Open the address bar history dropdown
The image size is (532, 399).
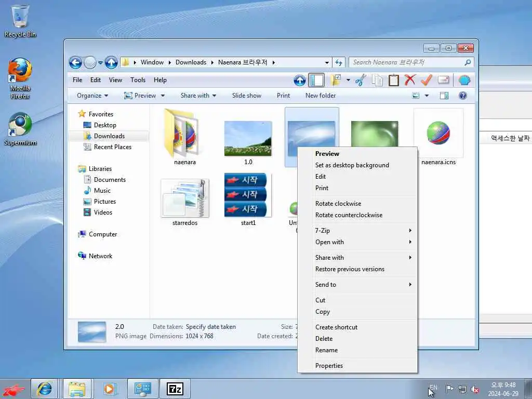coord(327,63)
